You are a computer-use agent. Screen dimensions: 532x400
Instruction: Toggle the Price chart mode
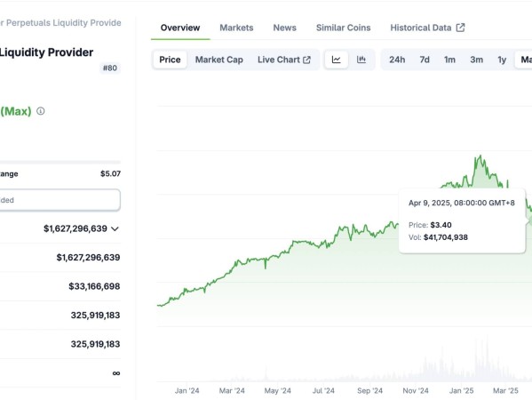170,60
